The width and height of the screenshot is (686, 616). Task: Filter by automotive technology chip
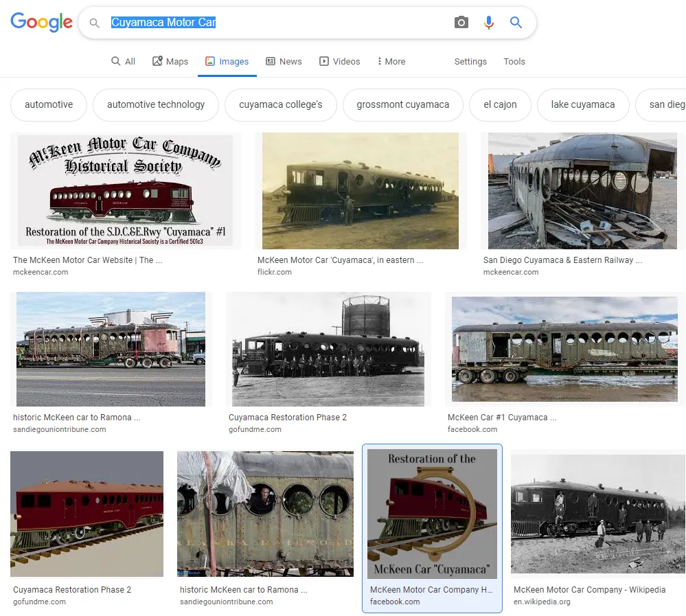[156, 104]
